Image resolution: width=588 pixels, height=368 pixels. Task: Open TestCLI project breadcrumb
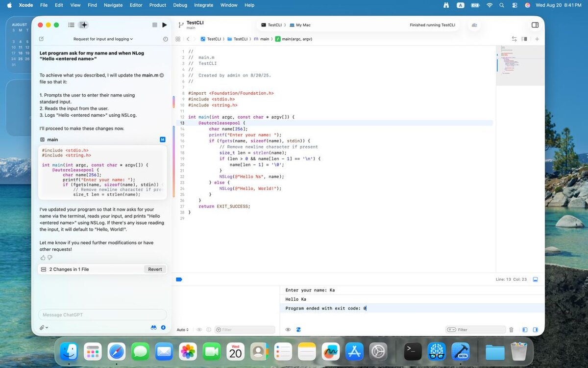click(211, 39)
